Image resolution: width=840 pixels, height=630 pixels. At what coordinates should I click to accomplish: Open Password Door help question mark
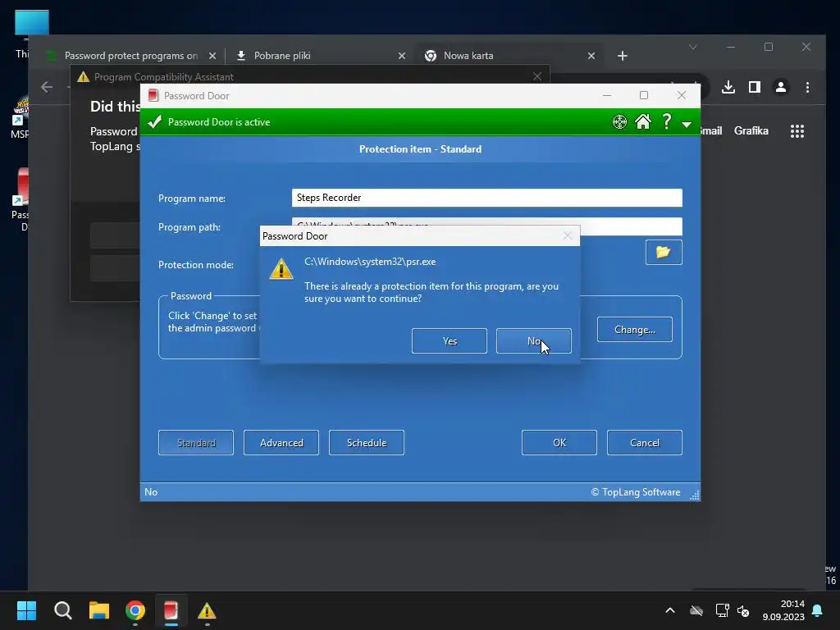[666, 122]
